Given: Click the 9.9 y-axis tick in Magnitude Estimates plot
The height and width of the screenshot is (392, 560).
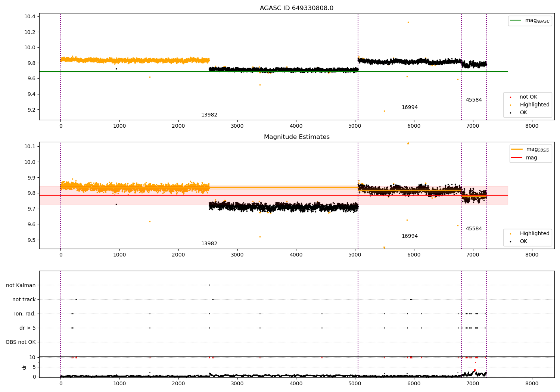Looking at the screenshot, I should pyautogui.click(x=31, y=178).
